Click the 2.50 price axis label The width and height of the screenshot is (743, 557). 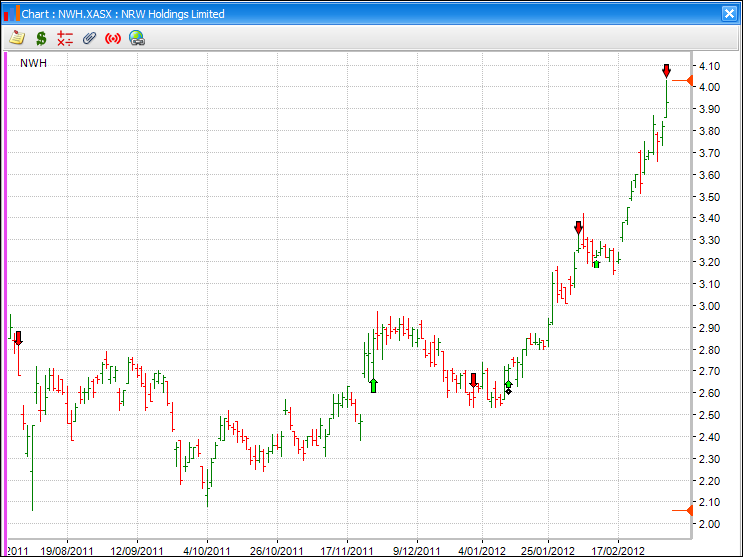709,415
